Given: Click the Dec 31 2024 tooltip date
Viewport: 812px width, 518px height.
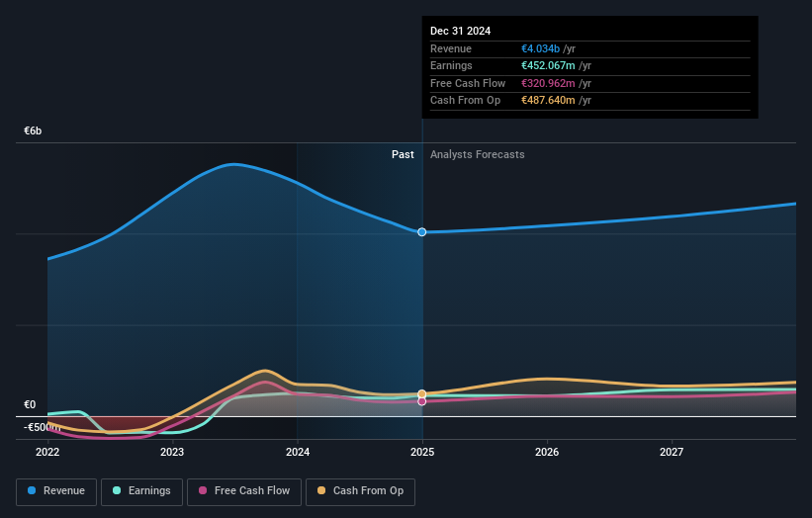Looking at the screenshot, I should pyautogui.click(x=460, y=31).
